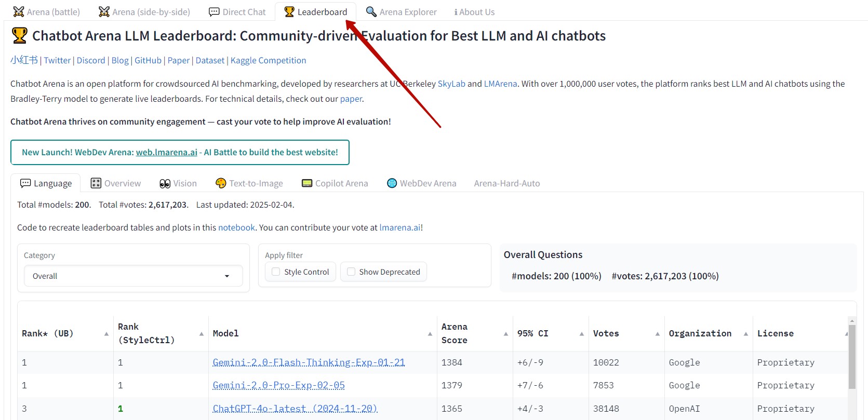The width and height of the screenshot is (868, 420).
Task: Sort table by Organization column arrow
Action: click(x=745, y=334)
